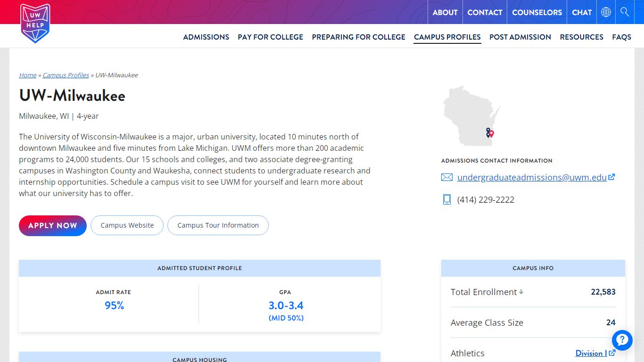Click the CAMPUS INFO panel header
The height and width of the screenshot is (362, 644).
point(533,268)
